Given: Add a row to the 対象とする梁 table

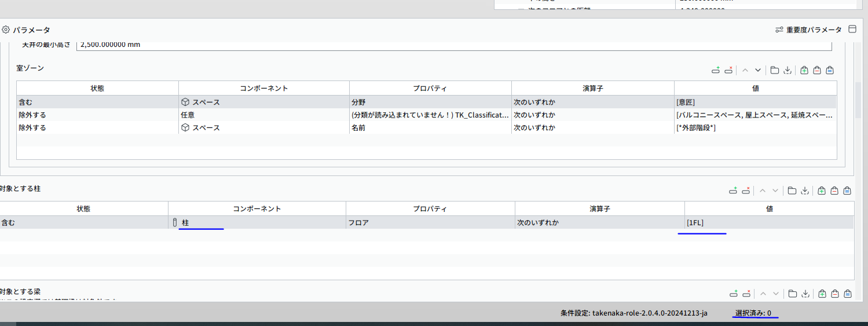Looking at the screenshot, I should 734,294.
